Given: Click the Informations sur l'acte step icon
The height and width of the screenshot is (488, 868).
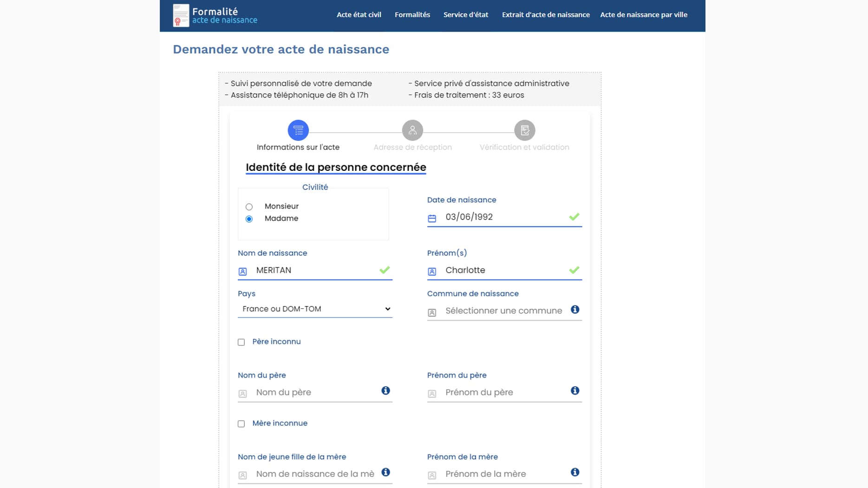Looking at the screenshot, I should [298, 130].
